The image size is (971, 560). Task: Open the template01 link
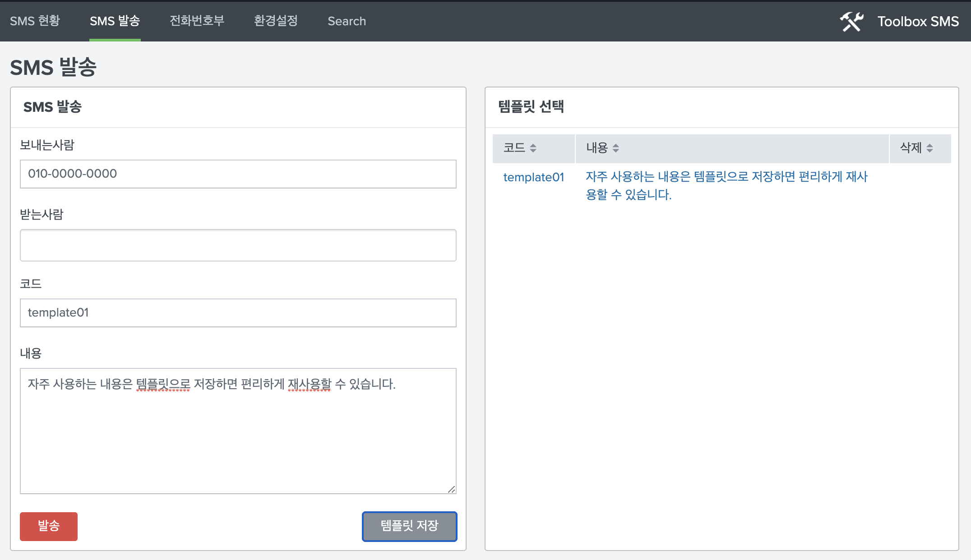[x=533, y=177]
